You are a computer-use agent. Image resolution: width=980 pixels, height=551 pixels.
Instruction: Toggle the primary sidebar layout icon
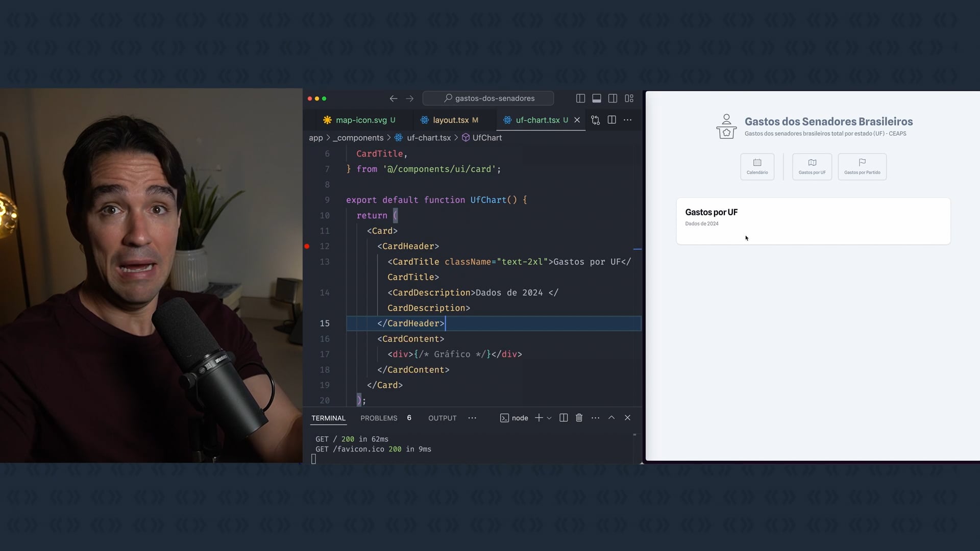(580, 98)
